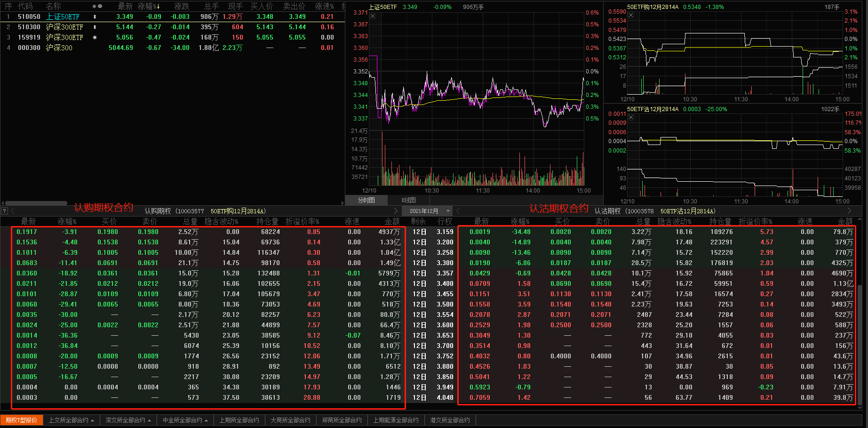Open the 2021年12月 expiry dropdown
The width and height of the screenshot is (868, 428).
pyautogui.click(x=428, y=211)
